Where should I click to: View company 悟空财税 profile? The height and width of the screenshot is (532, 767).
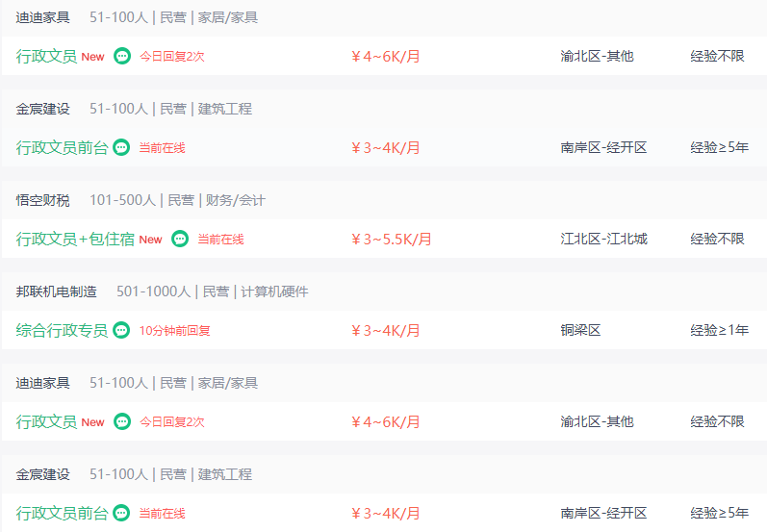(x=42, y=200)
